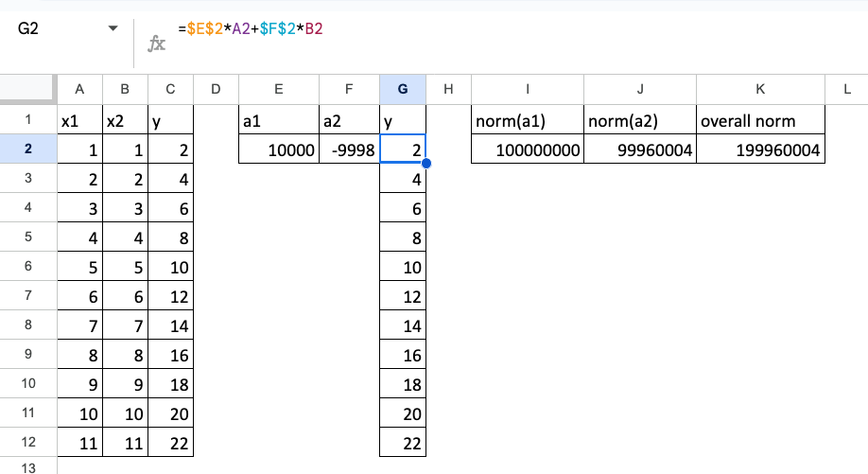This screenshot has width=868, height=474.
Task: Select the row 12 header
Action: point(28,443)
